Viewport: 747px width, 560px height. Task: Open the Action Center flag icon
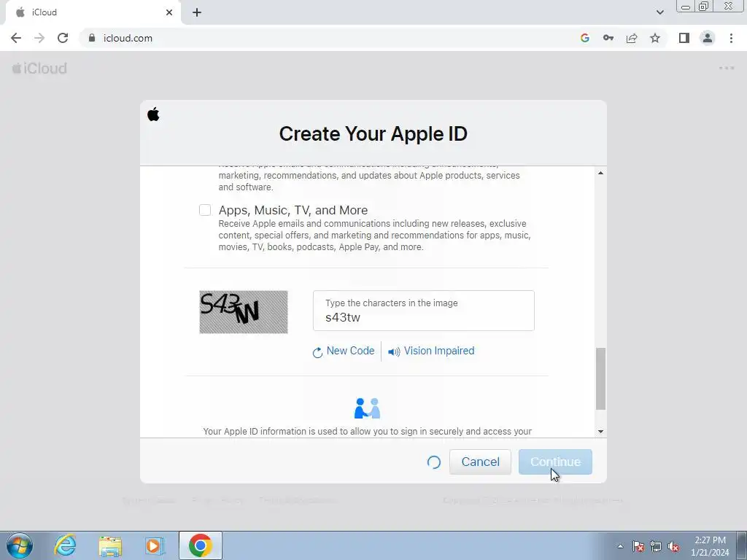click(x=638, y=546)
